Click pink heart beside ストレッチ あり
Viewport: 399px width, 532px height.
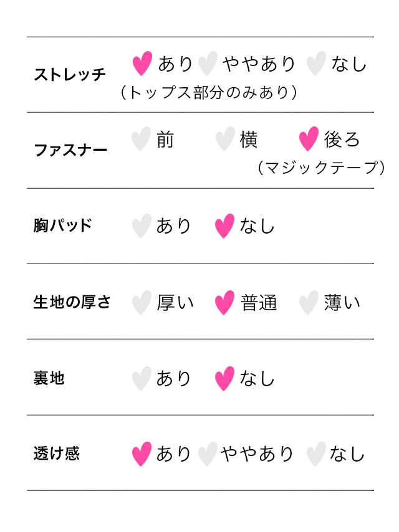pos(143,63)
